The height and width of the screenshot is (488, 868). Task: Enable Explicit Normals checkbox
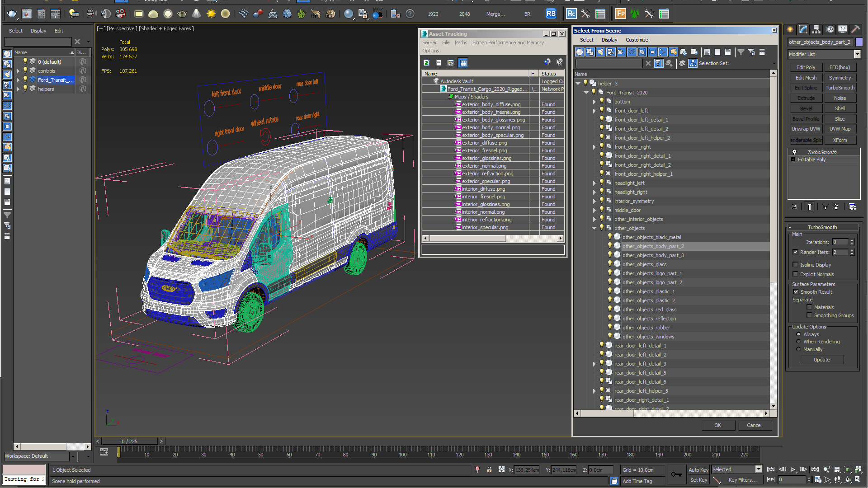click(x=795, y=274)
